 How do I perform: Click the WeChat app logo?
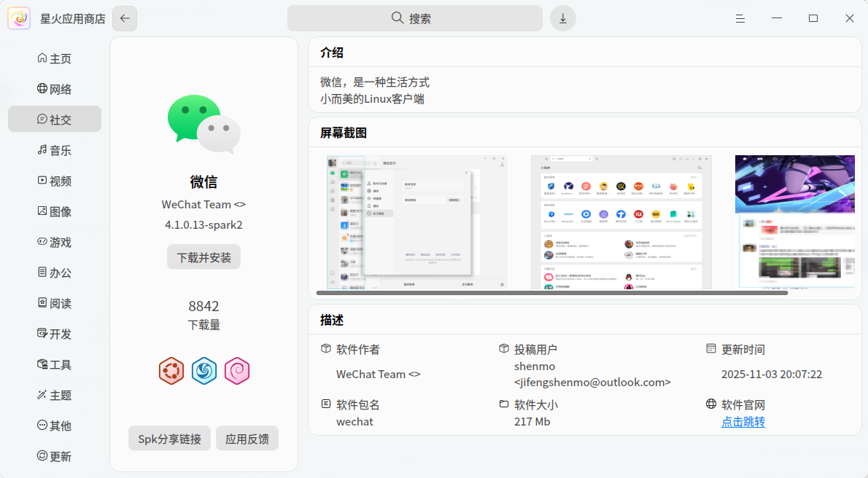tap(204, 124)
